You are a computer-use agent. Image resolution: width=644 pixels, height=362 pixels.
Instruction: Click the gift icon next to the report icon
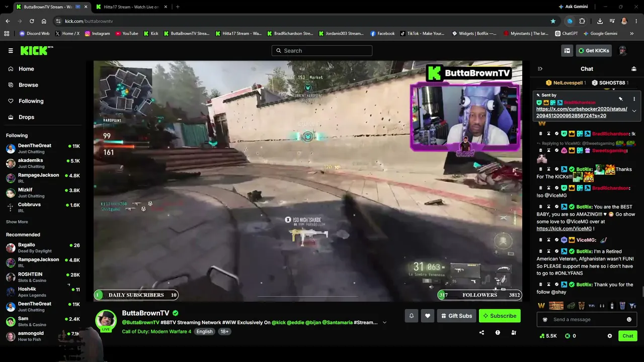click(x=514, y=332)
